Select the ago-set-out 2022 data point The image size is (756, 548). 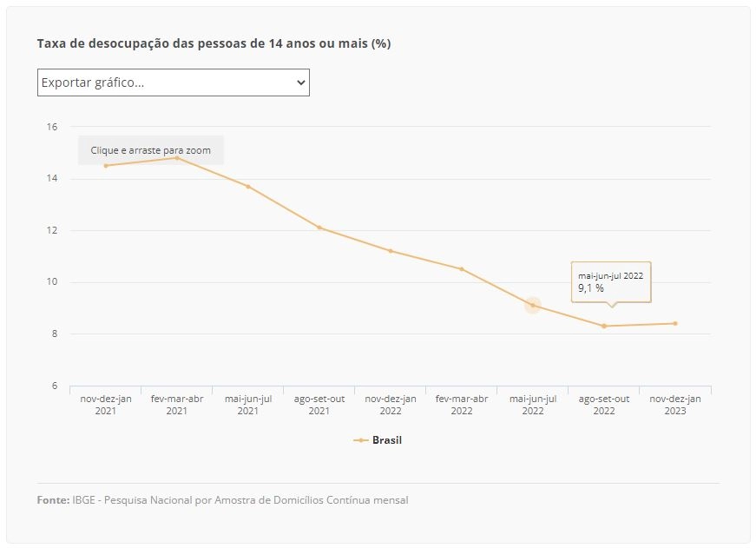(x=604, y=326)
